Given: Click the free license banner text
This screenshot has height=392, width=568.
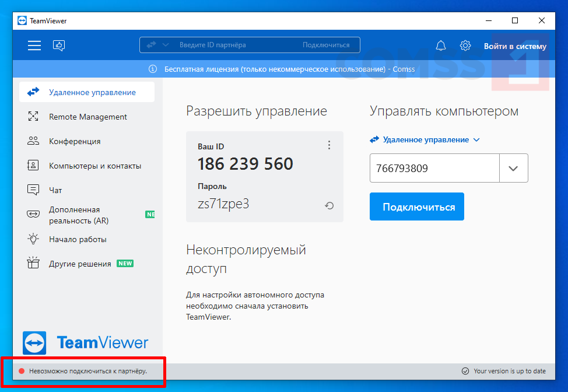Looking at the screenshot, I should coord(289,69).
